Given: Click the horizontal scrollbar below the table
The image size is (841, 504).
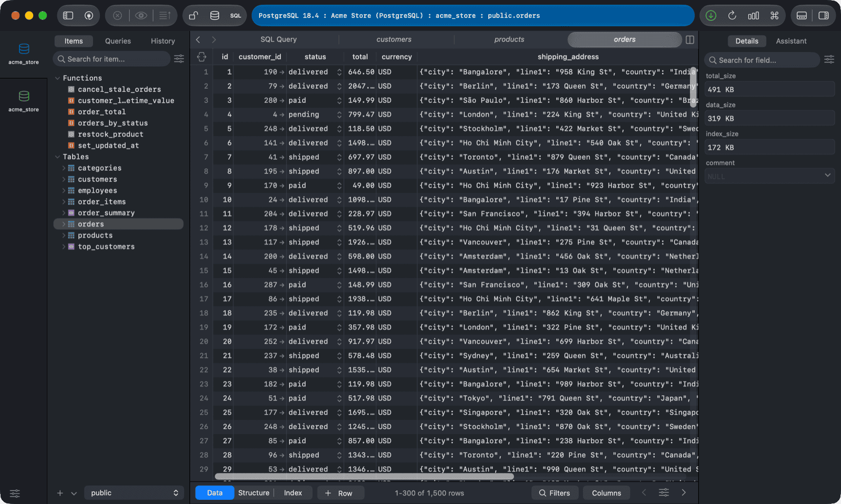Looking at the screenshot, I should [x=364, y=477].
